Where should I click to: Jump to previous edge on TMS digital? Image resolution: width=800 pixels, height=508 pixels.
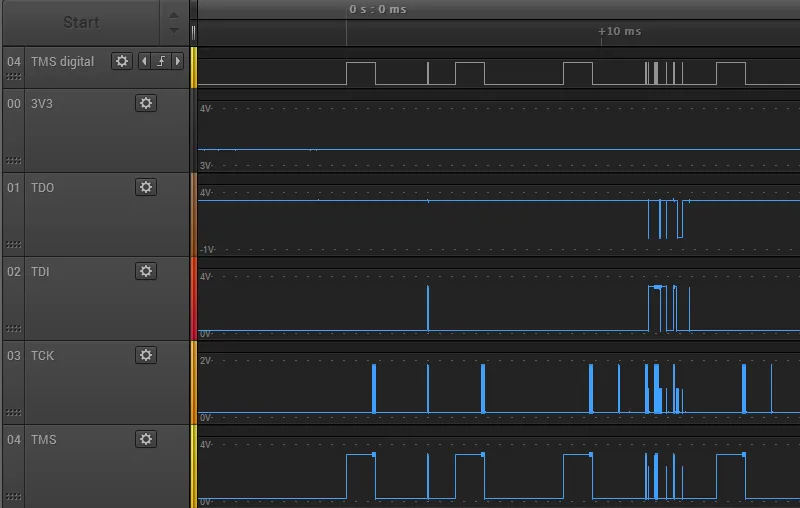(x=144, y=61)
